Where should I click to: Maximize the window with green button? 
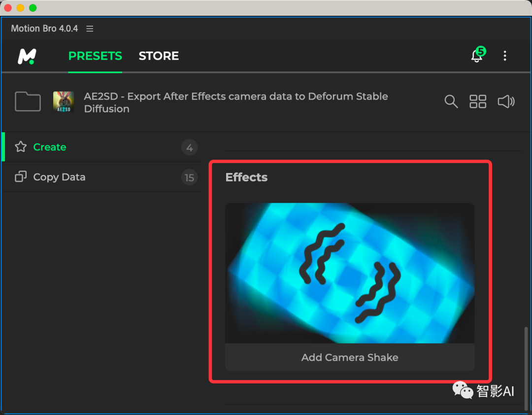tap(33, 7)
